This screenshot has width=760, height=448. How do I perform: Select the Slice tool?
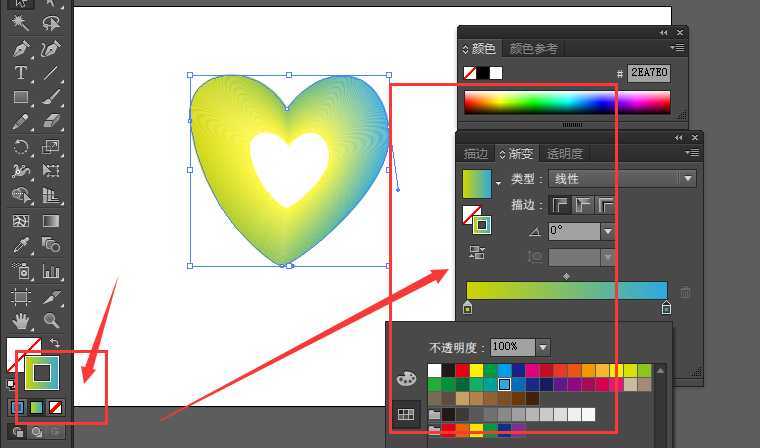coord(51,296)
